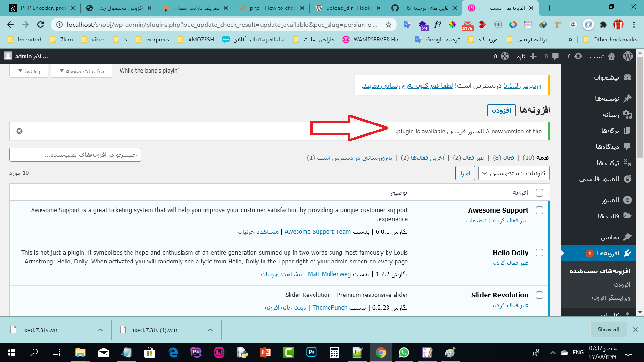Filter plugins by غیر فعال (2)
644x362 pixels.
pyautogui.click(x=469, y=157)
